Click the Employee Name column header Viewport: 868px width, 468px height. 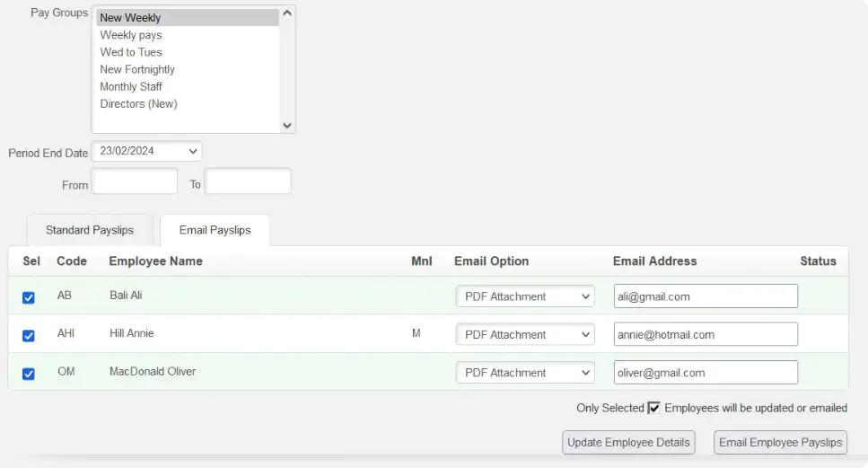pyautogui.click(x=155, y=261)
